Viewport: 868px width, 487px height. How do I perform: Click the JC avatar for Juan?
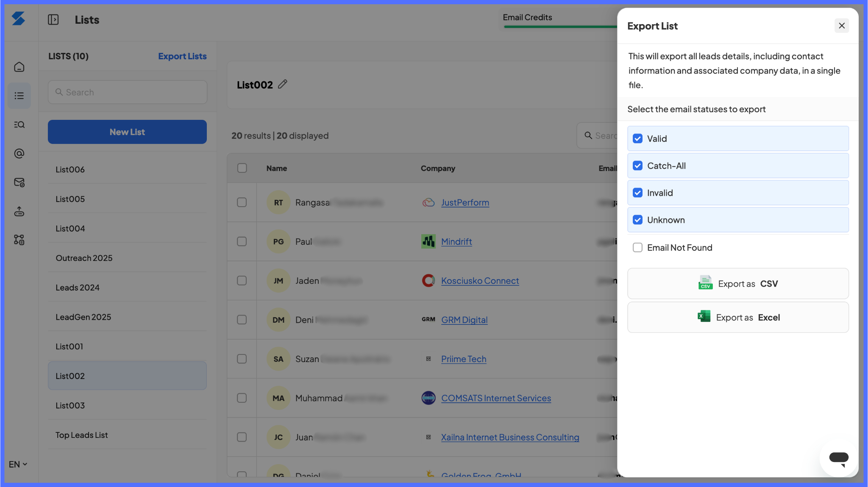click(x=278, y=437)
